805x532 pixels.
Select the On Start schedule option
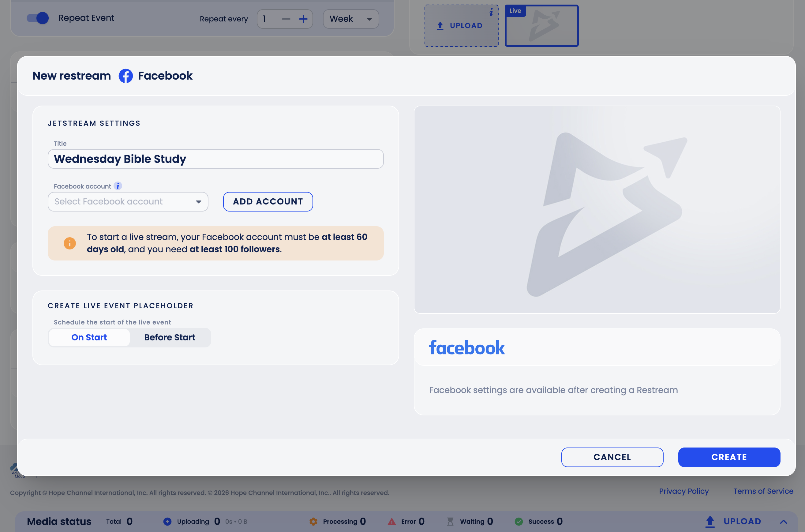click(x=89, y=337)
